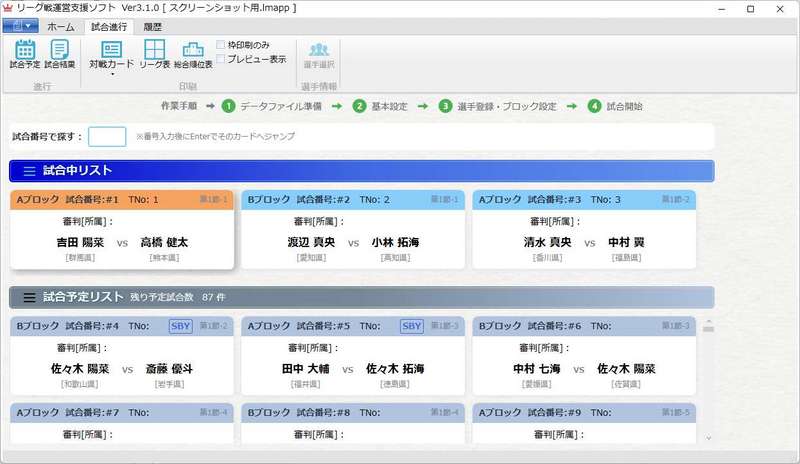This screenshot has height=464, width=800.
Task: Select match #7 card header Aブロック
Action: 122,413
